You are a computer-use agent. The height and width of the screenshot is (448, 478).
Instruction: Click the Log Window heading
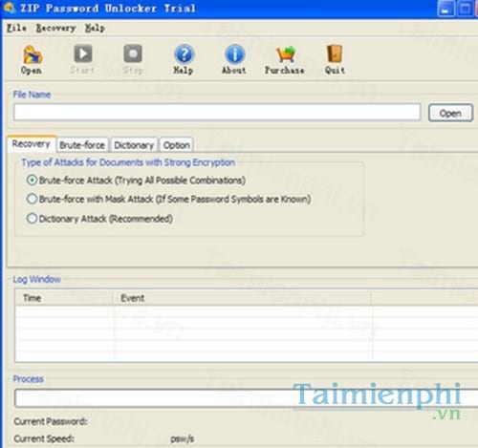click(x=36, y=279)
